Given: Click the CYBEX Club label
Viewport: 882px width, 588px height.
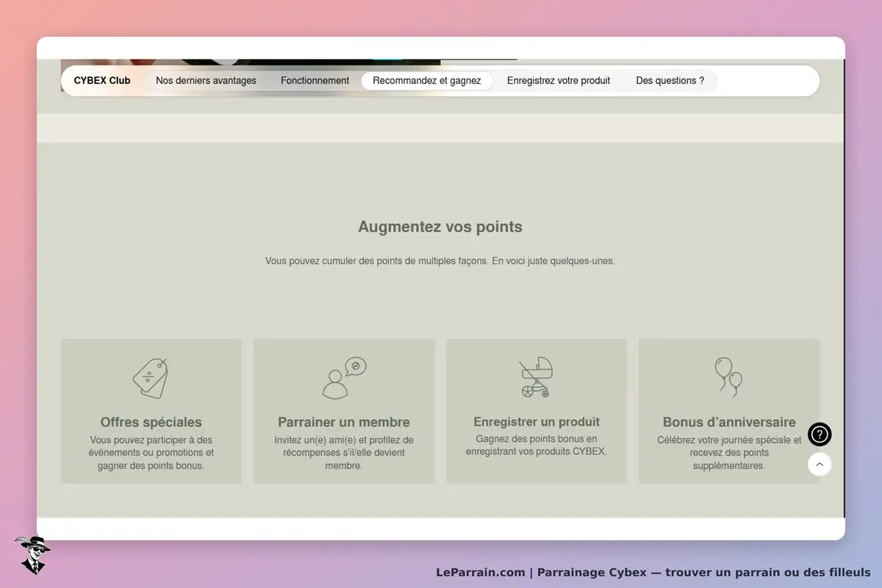Looking at the screenshot, I should click(102, 81).
